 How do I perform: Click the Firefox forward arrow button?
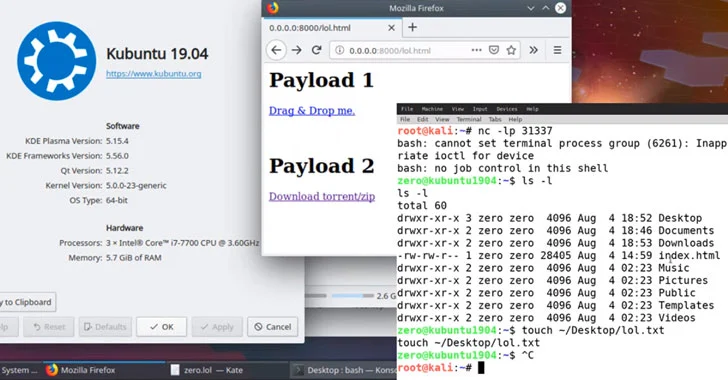pyautogui.click(x=296, y=50)
